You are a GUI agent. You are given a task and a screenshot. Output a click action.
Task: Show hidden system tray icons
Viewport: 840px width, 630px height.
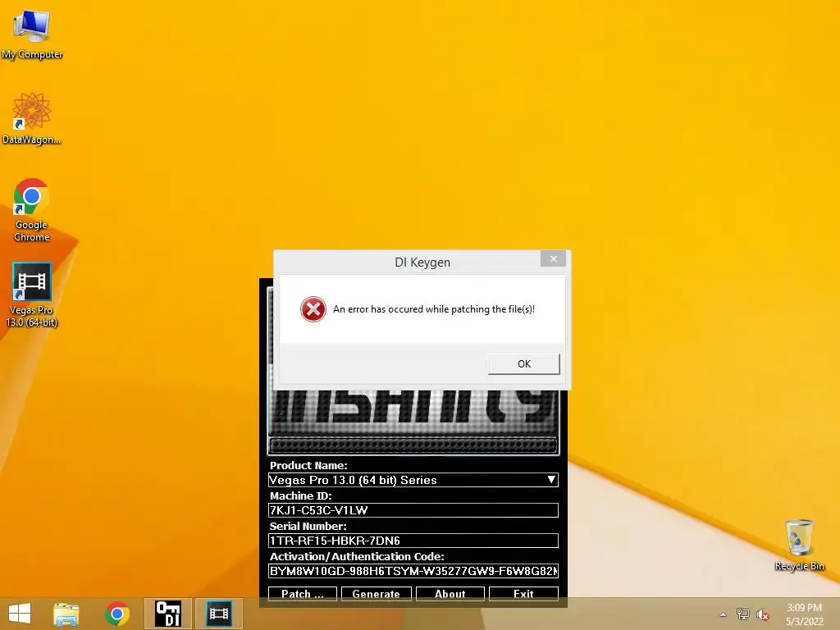click(723, 614)
